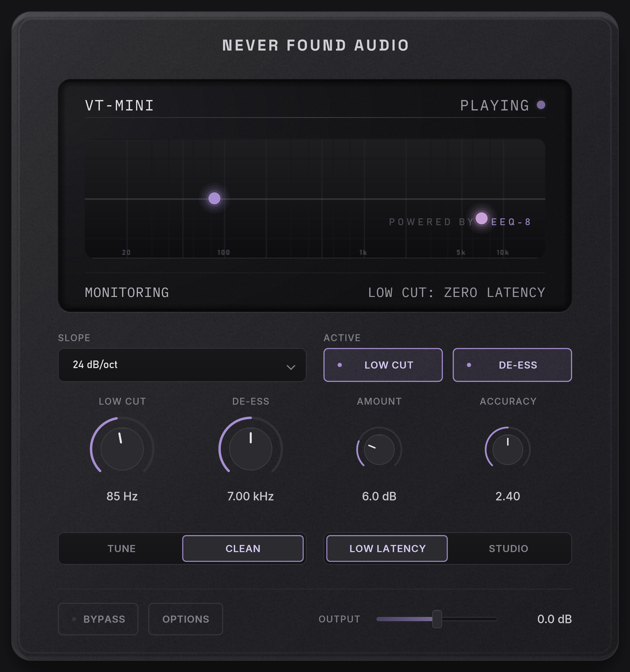Click the 7.00 kHz de-ess value

point(250,496)
